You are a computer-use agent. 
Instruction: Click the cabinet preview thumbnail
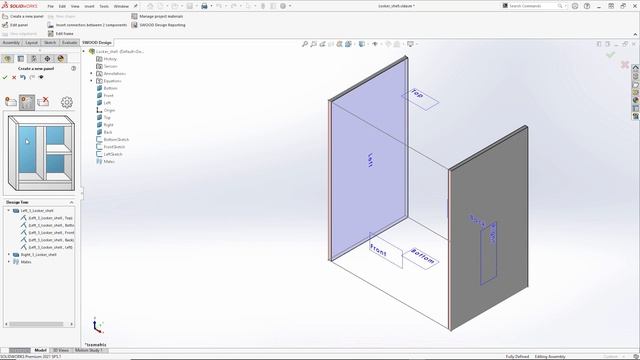[41, 153]
